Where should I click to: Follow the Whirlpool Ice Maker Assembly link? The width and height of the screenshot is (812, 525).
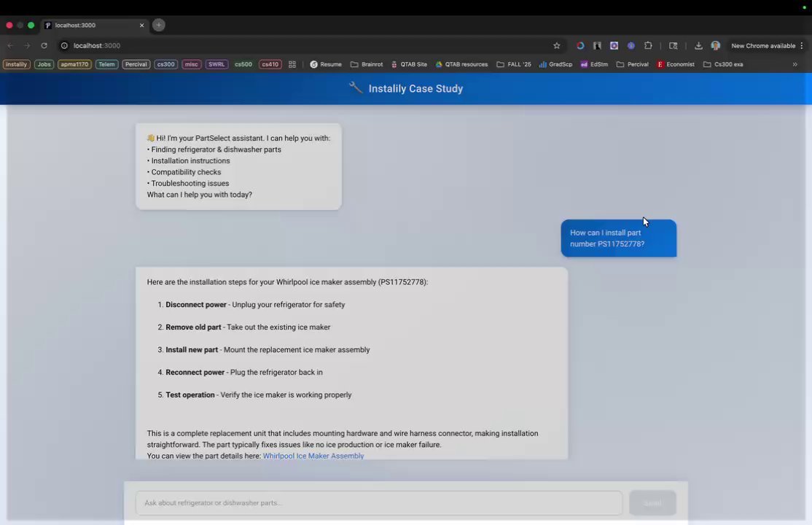tap(313, 456)
